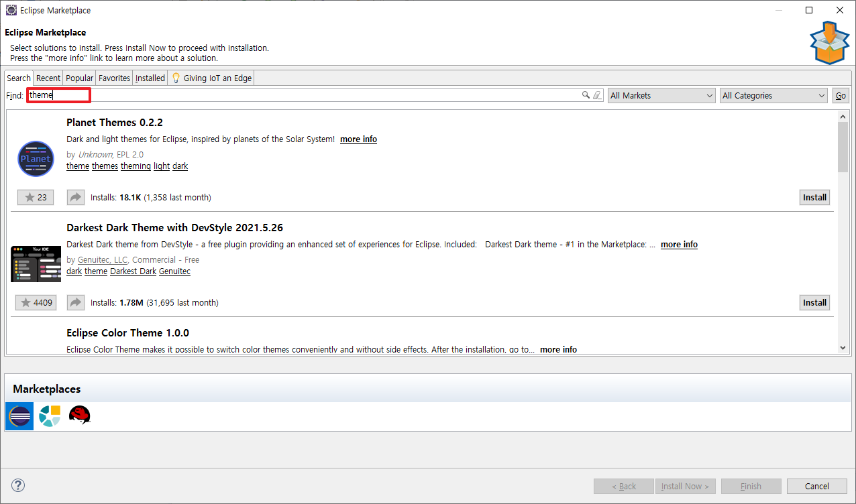Click the lightbulb icon on Giving IoT tab
Screen dimensions: 856x504
(x=176, y=78)
